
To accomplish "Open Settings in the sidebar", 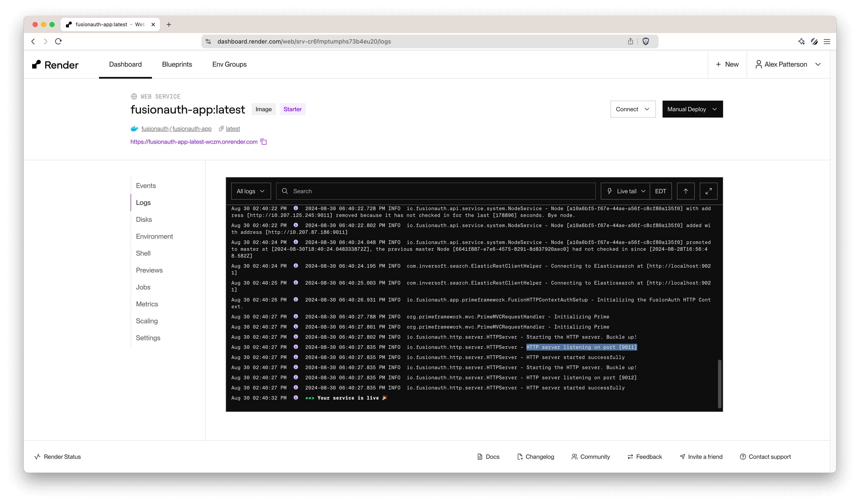I will [x=148, y=338].
